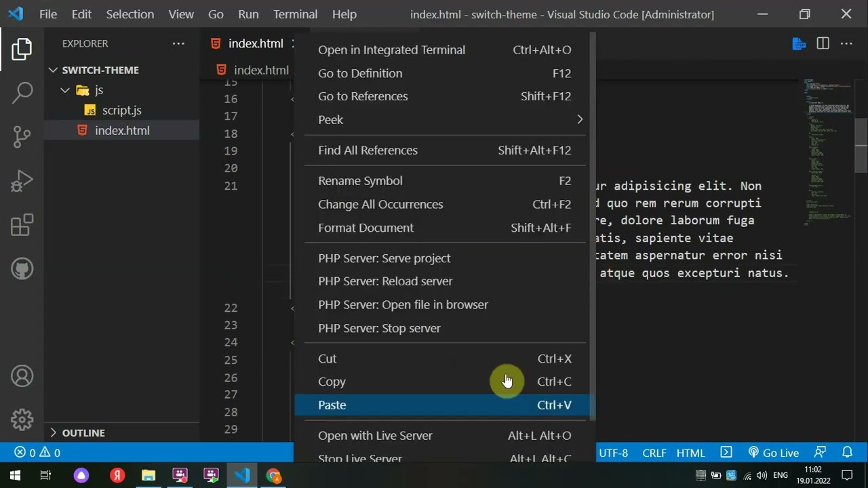The width and height of the screenshot is (868, 488).
Task: Open the Accounts menu icon
Action: [22, 376]
